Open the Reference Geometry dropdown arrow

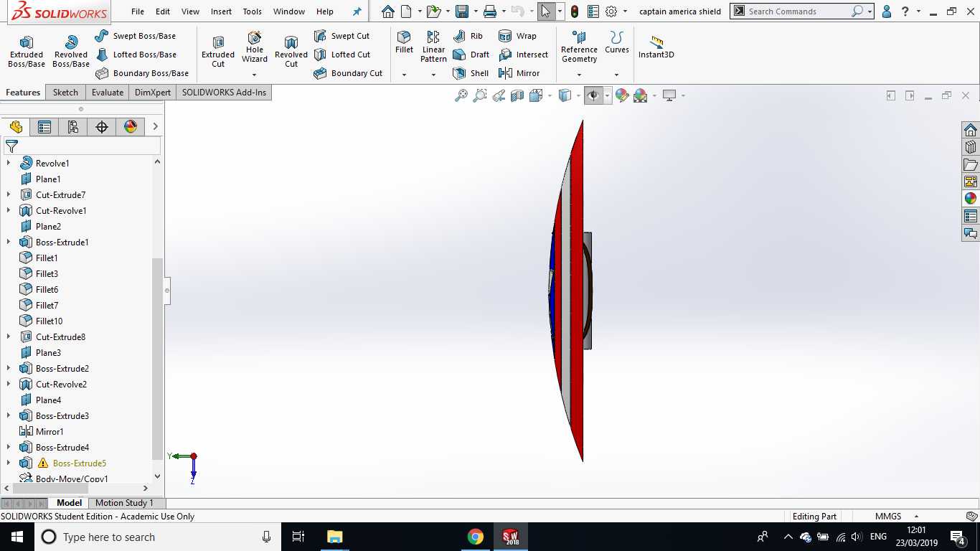point(579,75)
